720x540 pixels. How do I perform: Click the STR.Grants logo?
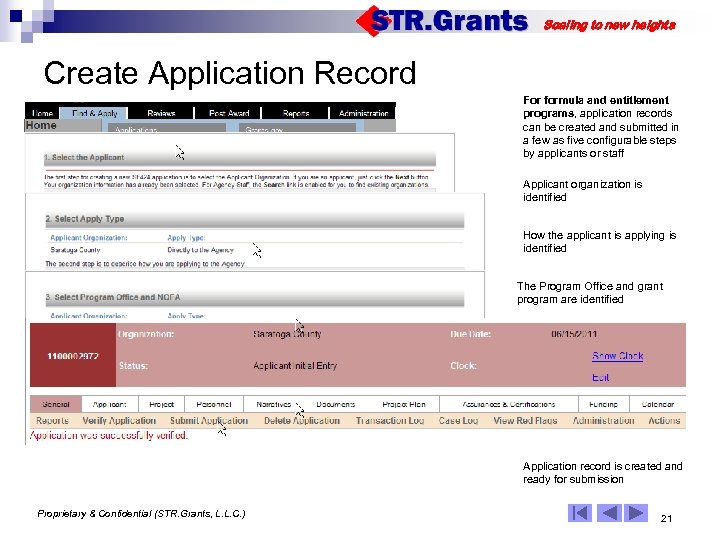click(443, 21)
